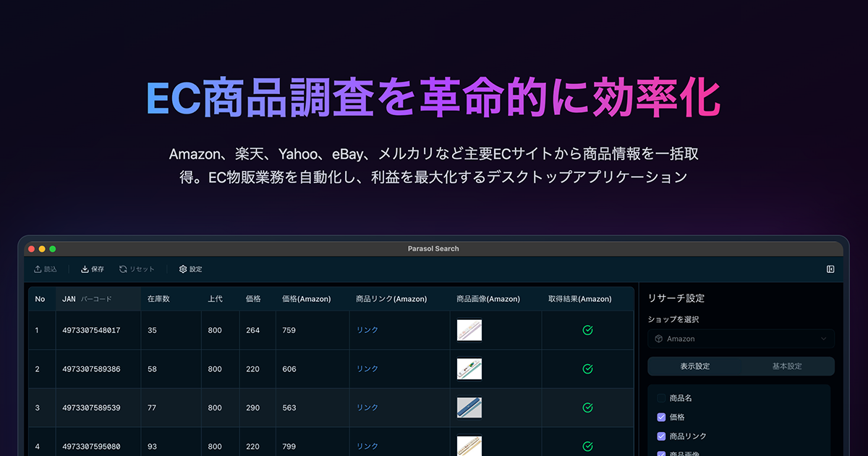This screenshot has width=868, height=456.
Task: Click the red close window button
Action: click(x=31, y=249)
